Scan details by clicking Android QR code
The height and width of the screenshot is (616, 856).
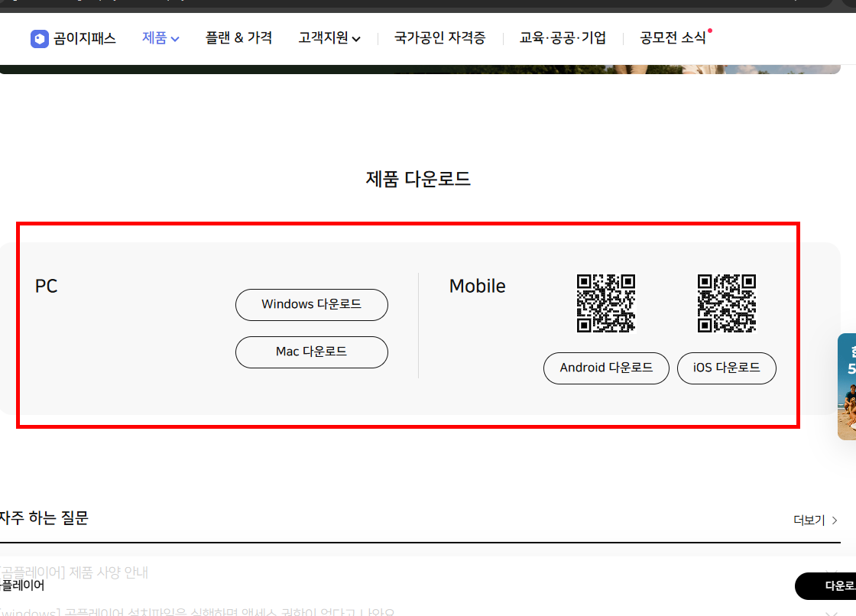pos(606,303)
